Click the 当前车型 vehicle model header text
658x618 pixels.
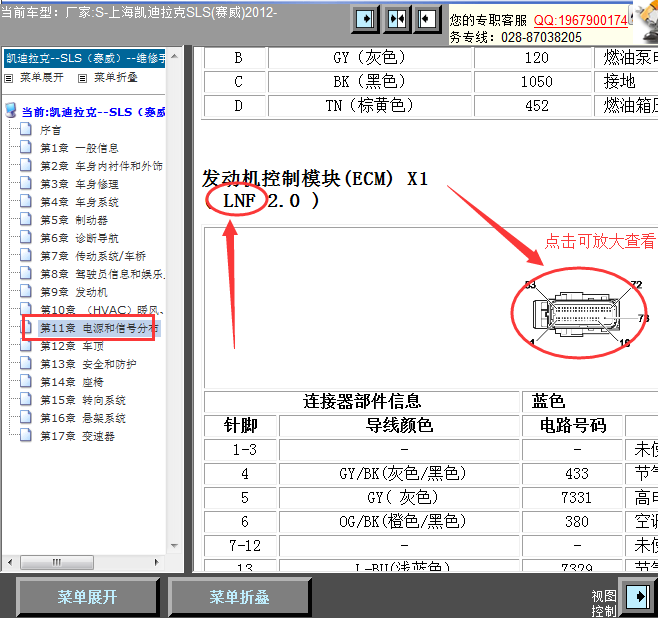click(x=139, y=13)
